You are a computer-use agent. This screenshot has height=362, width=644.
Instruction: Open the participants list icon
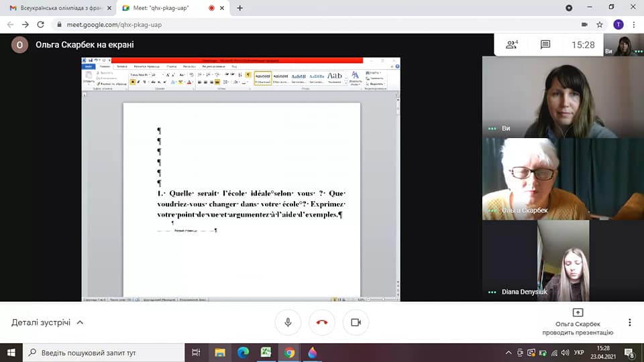click(512, 45)
